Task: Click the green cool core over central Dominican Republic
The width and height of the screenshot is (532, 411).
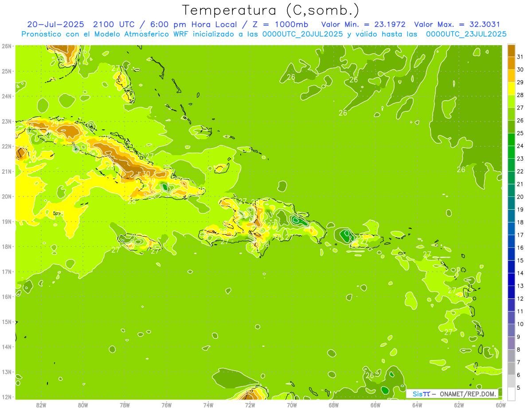Action: [x=300, y=220]
